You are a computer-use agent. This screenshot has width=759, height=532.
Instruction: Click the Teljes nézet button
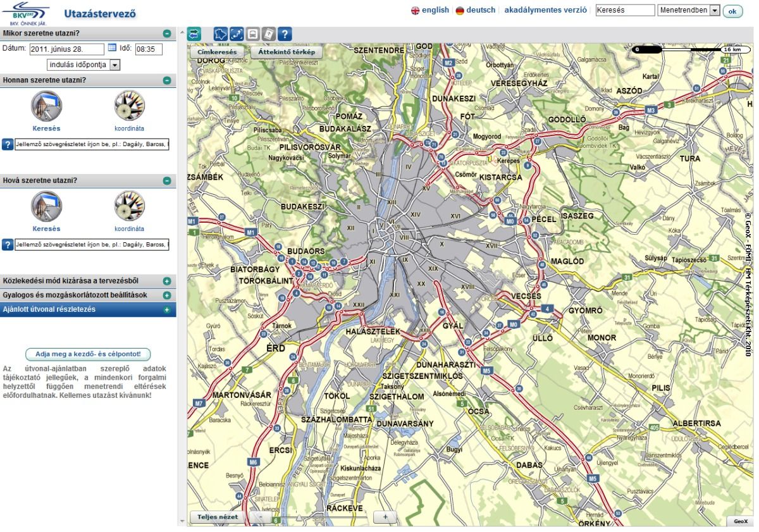(x=217, y=516)
